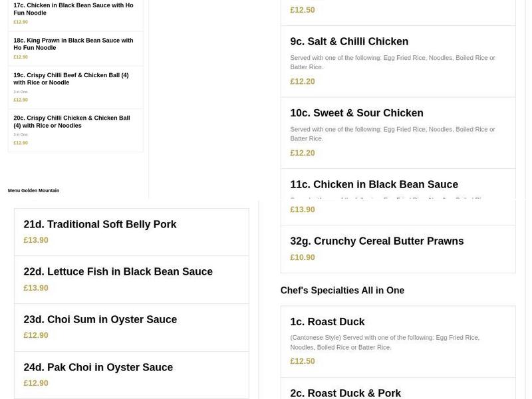The width and height of the screenshot is (532, 399).
Task: Click the 21d Traditional Soft Belly Pork item
Action: point(100,224)
